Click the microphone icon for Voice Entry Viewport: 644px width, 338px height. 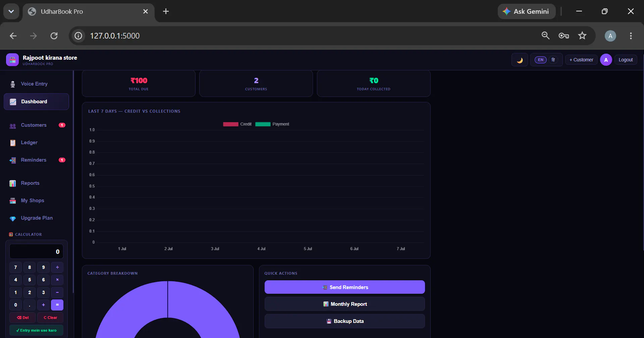coord(13,84)
